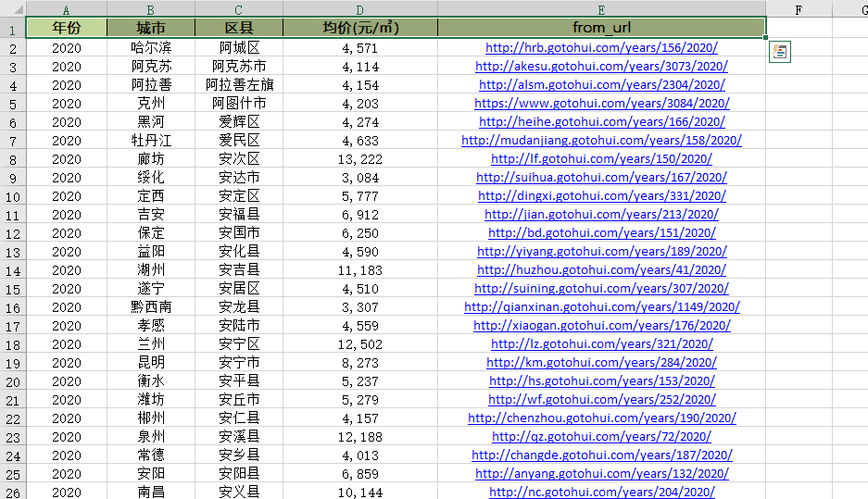Select column C header
868x499 pixels.
pos(239,9)
